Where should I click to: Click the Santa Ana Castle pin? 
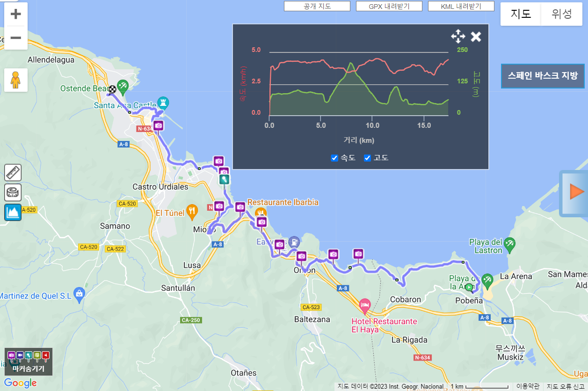point(163,102)
